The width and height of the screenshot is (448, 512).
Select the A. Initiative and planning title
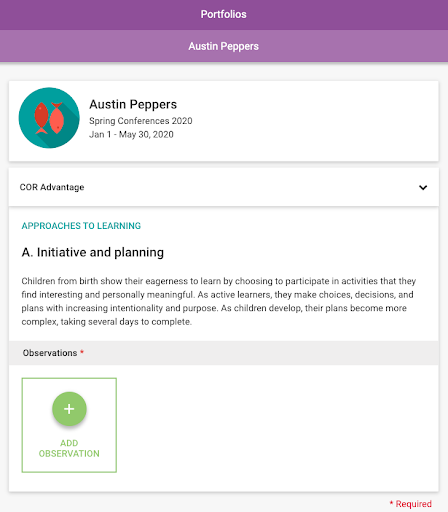pyautogui.click(x=93, y=252)
